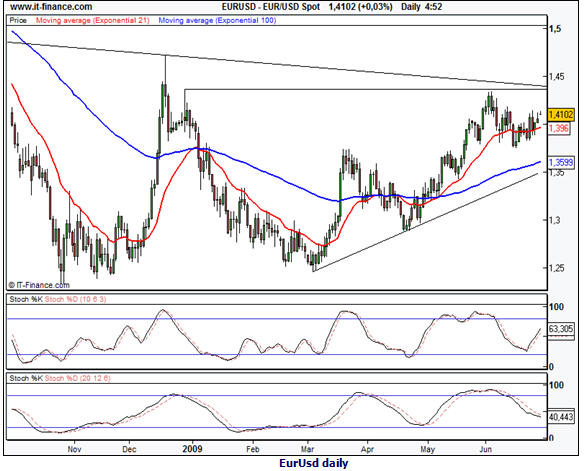Click the Daily timeframe label in header
This screenshot has height=471, width=584.
click(x=410, y=7)
